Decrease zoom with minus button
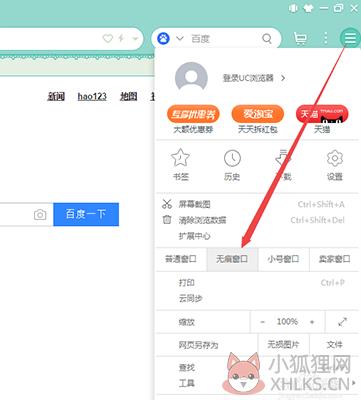This screenshot has width=361, height=400. pos(263,322)
